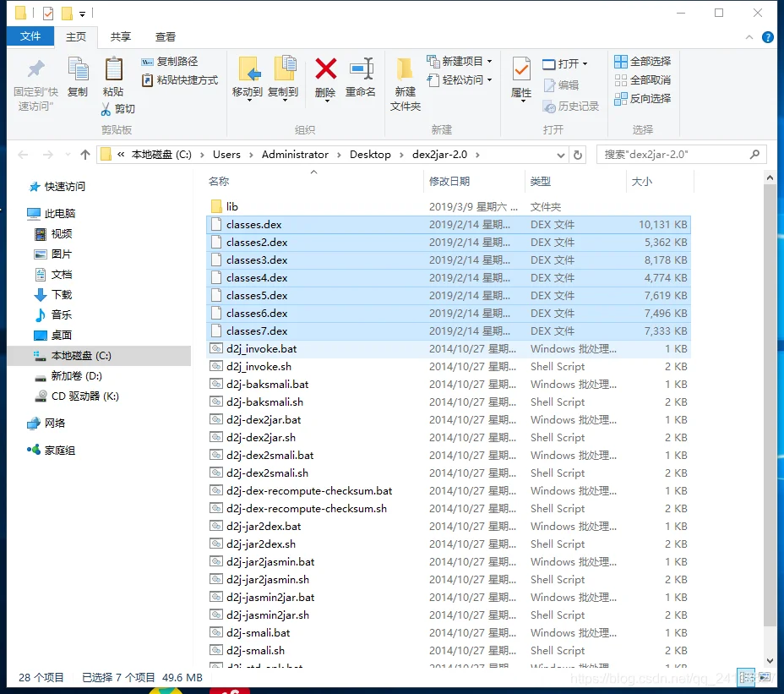Image resolution: width=784 pixels, height=694 pixels.
Task: Click the file list vertical scrollbar
Action: (770, 405)
